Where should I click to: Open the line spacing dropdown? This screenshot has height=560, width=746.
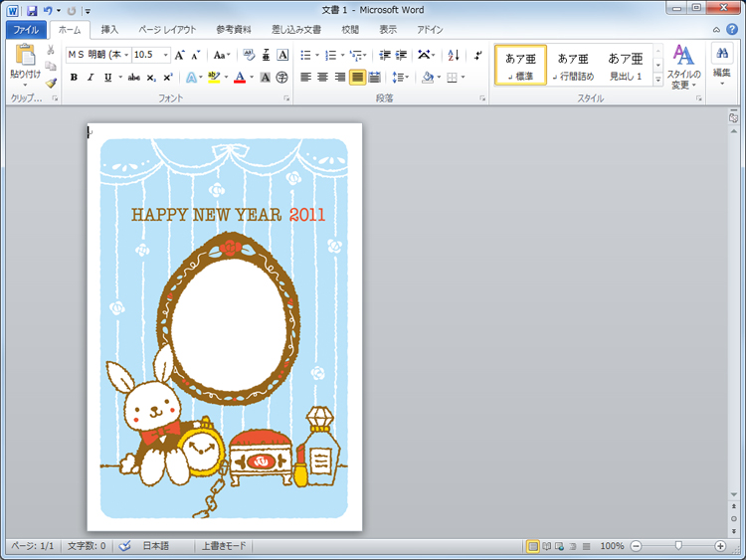(401, 77)
